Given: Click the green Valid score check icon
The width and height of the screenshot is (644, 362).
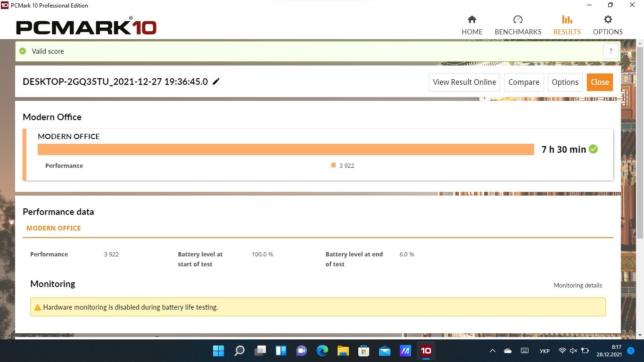Looking at the screenshot, I should pyautogui.click(x=23, y=51).
